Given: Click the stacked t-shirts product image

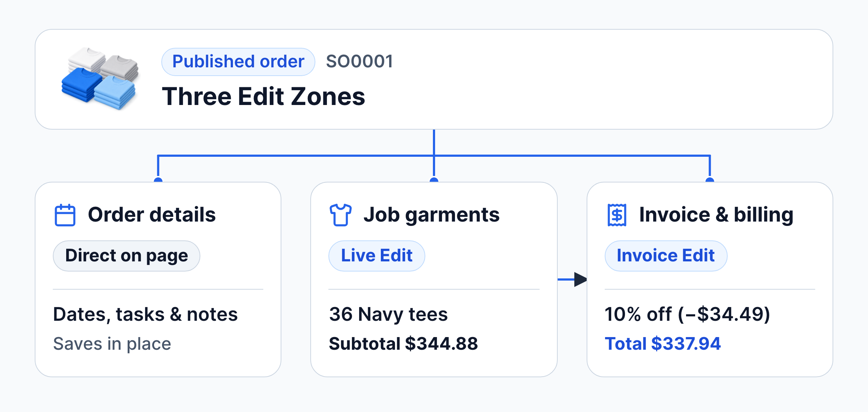Looking at the screenshot, I should point(100,79).
